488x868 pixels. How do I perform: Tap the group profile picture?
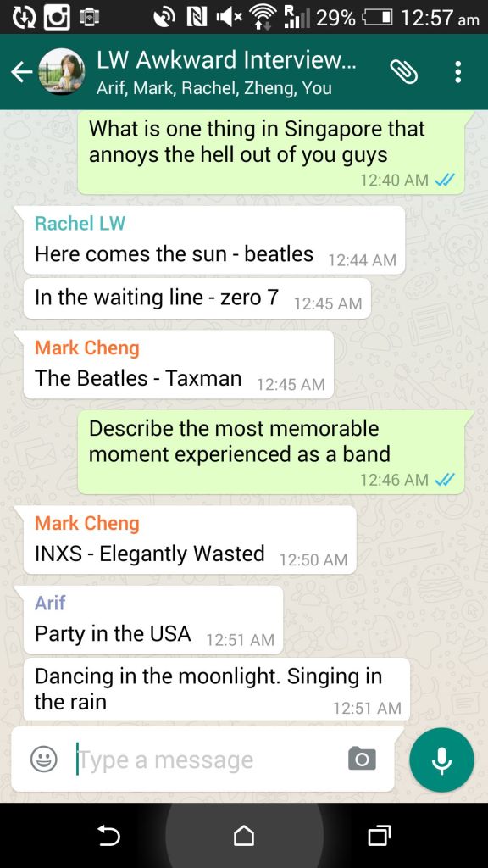pyautogui.click(x=61, y=72)
